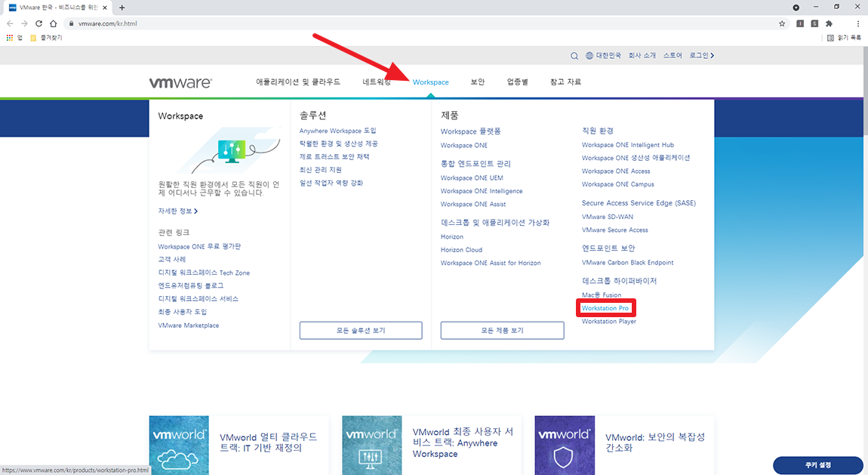Click the profile circle icon in title bar
Viewport: 868px width, 475px height.
tap(796, 8)
